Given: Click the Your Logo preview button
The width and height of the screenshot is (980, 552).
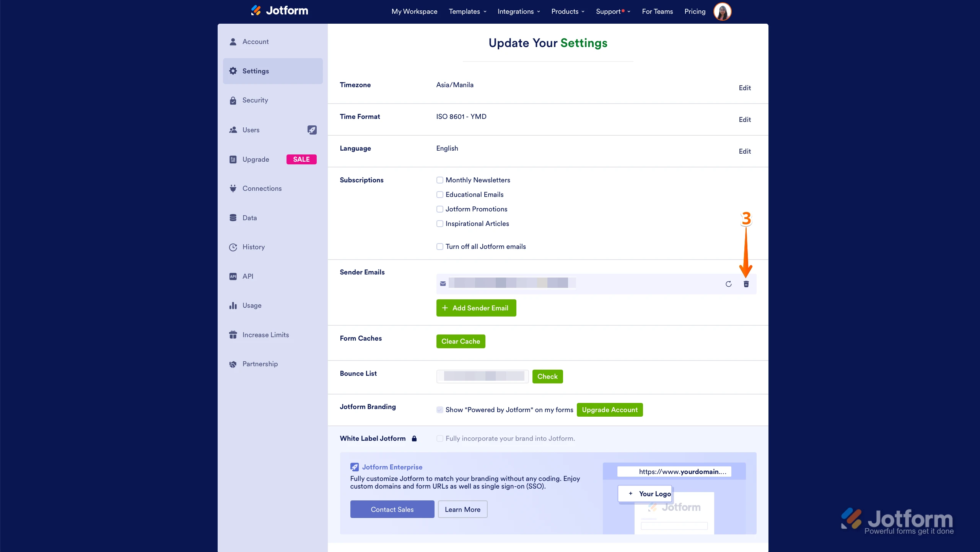Looking at the screenshot, I should pos(645,494).
